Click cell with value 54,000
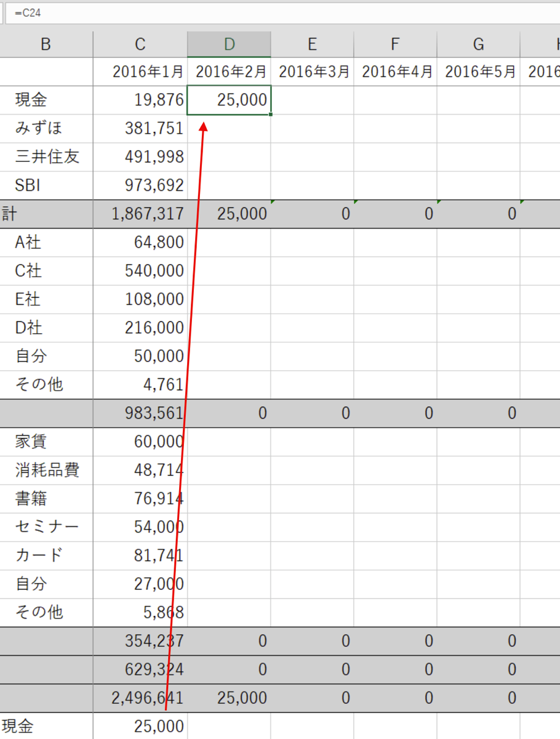The image size is (560, 739). pyautogui.click(x=140, y=527)
